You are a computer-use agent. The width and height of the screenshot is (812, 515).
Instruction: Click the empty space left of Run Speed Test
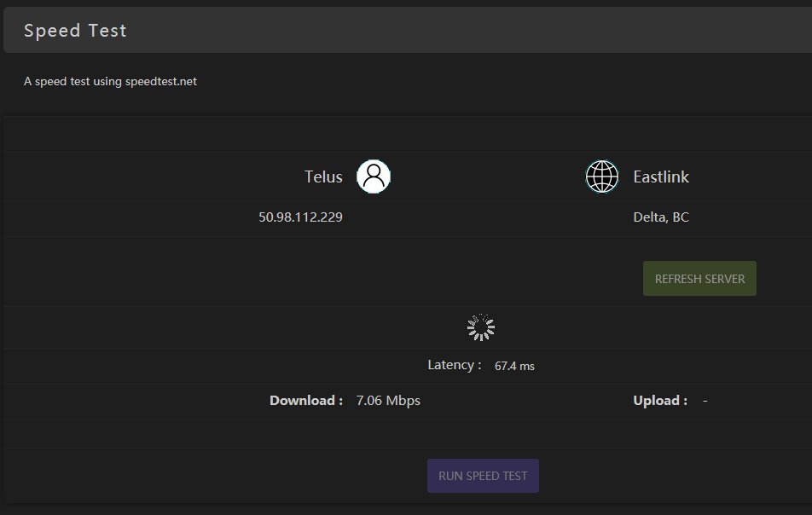[x=213, y=476]
